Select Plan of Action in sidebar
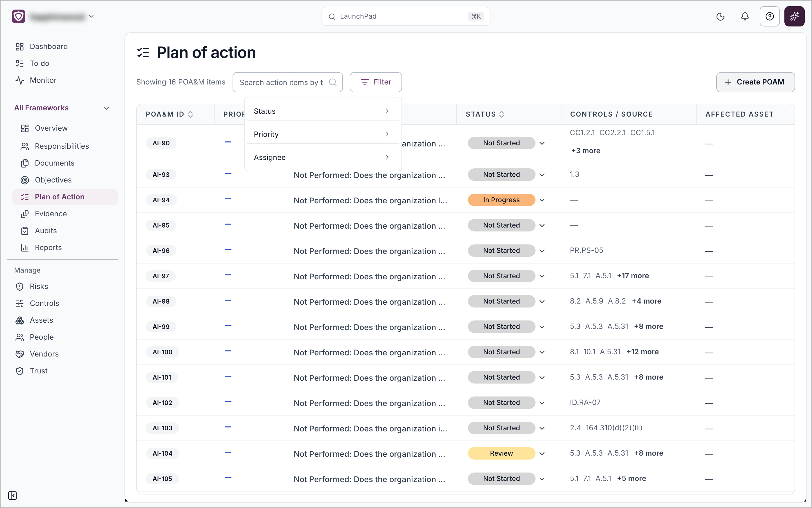The image size is (812, 508). point(65,197)
